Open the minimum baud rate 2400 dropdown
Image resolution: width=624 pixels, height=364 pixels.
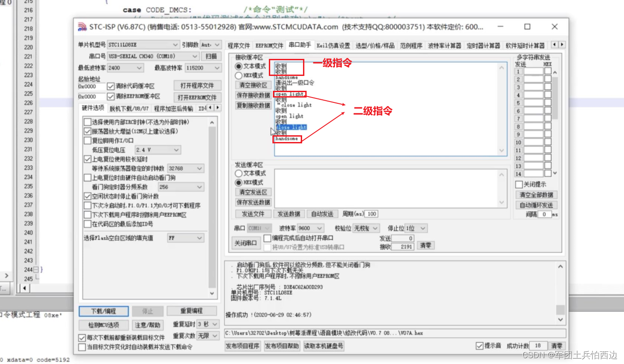(x=125, y=68)
